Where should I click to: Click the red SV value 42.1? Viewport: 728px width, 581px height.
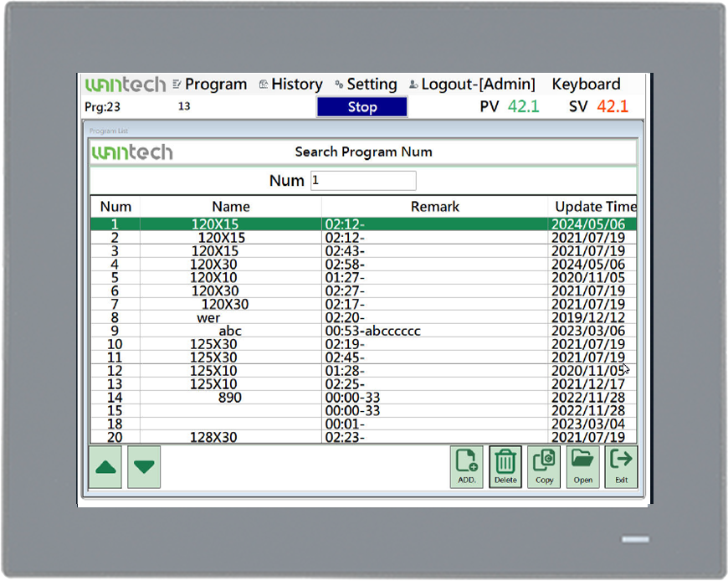point(613,106)
